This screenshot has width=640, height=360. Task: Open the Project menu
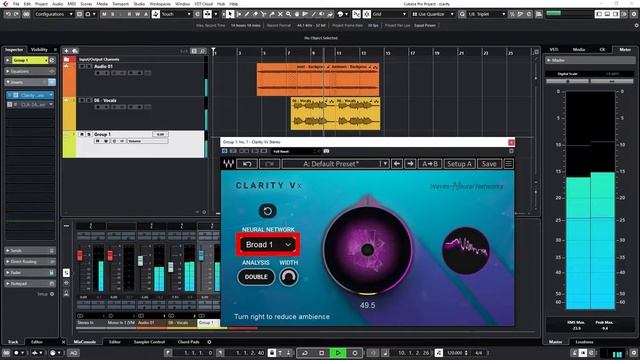(41, 4)
